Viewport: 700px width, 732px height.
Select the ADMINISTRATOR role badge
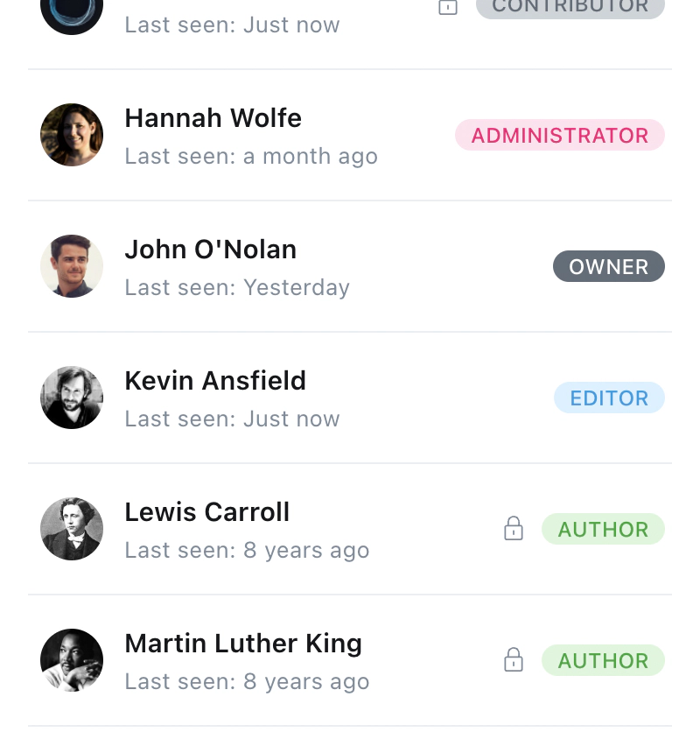(559, 135)
